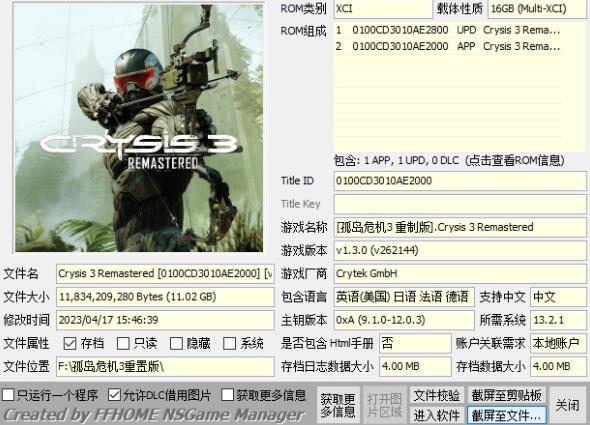Click the 游戏名称 label
This screenshot has height=425, width=590.
pyautogui.click(x=304, y=227)
